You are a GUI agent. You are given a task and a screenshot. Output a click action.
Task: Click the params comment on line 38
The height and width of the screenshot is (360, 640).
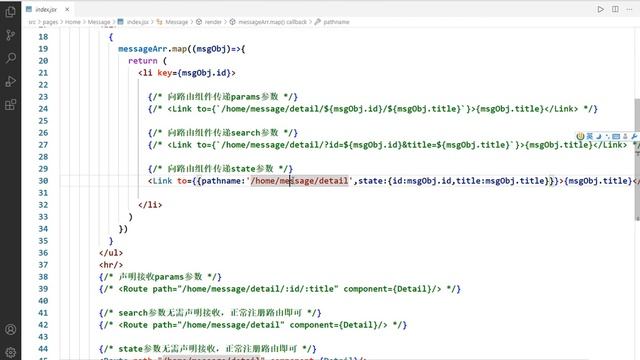click(x=160, y=277)
